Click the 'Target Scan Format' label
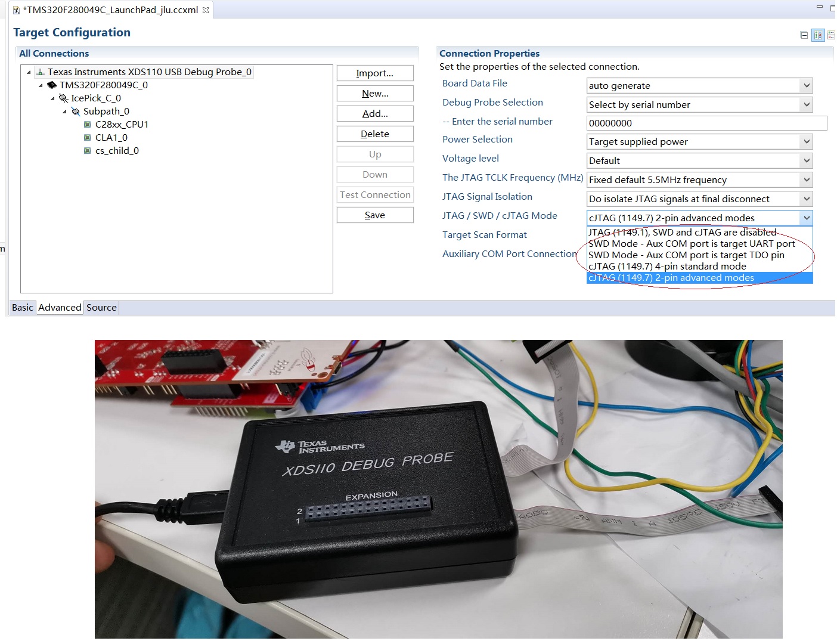This screenshot has width=837, height=644. [x=485, y=235]
